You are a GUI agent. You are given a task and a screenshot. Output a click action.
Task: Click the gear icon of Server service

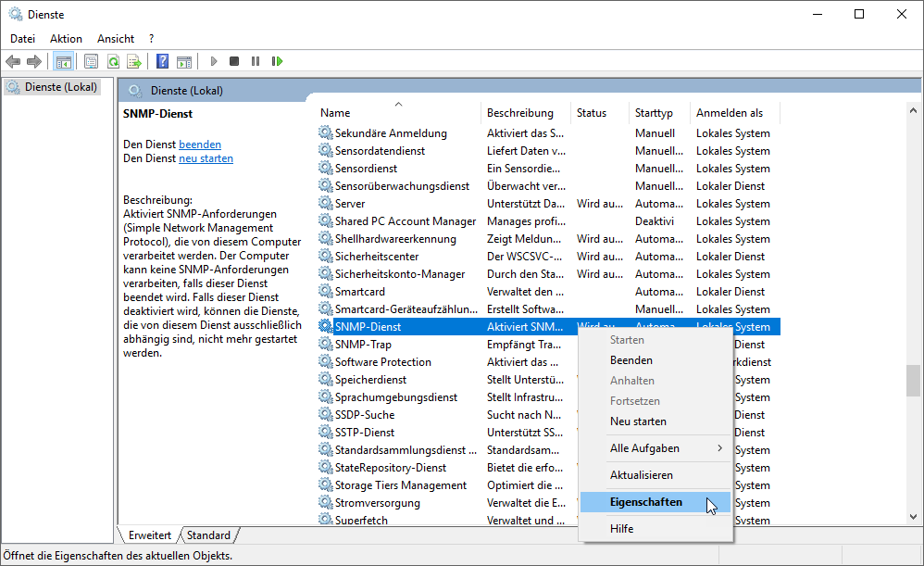coord(325,204)
